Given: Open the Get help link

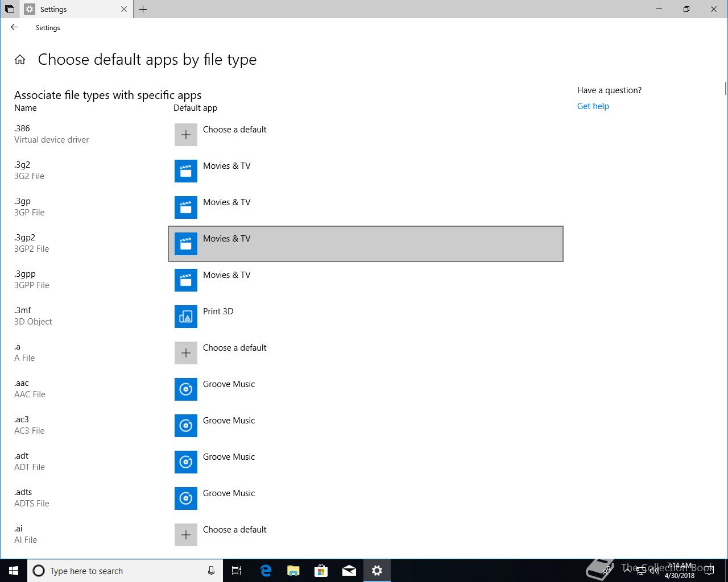Looking at the screenshot, I should (x=593, y=106).
